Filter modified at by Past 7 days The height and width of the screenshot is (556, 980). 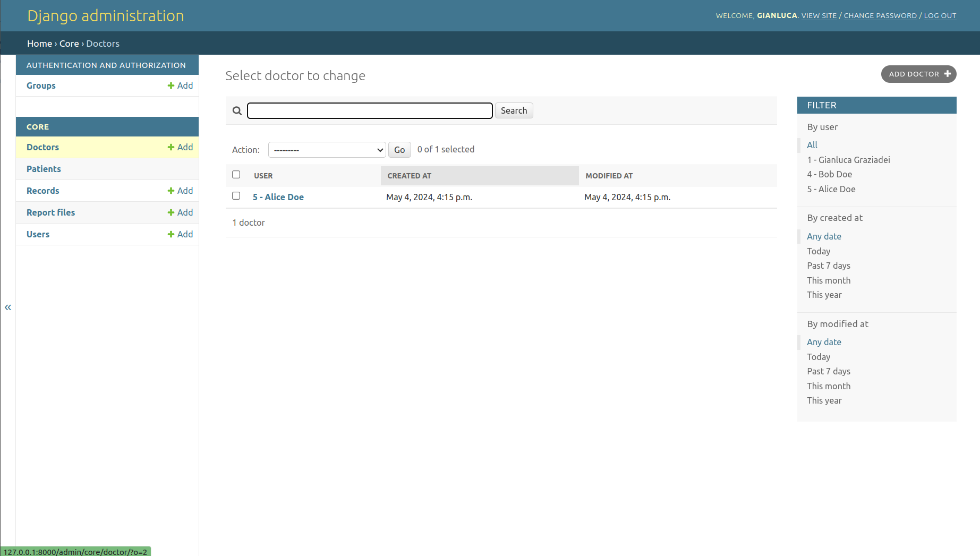[829, 371]
